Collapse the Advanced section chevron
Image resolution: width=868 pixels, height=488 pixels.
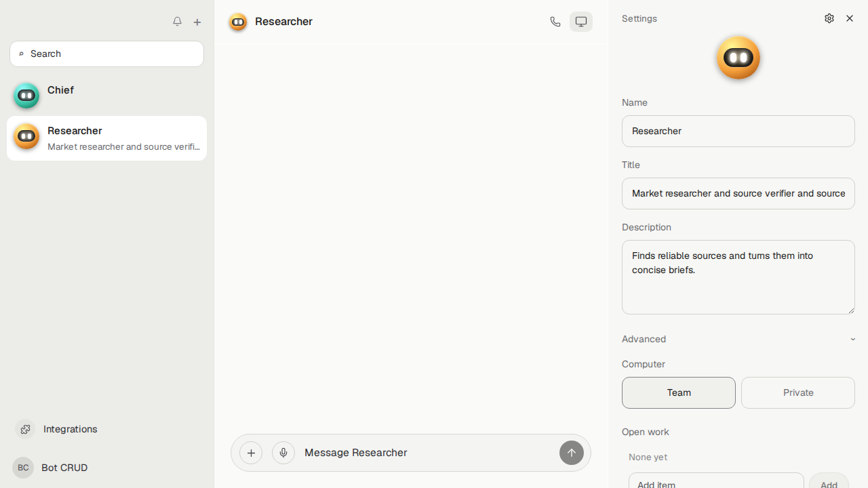pos(853,339)
